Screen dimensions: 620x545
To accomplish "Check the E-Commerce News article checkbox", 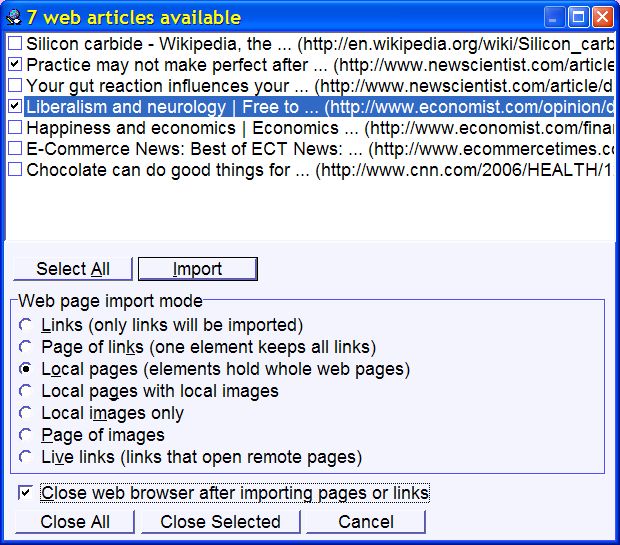I will click(15, 149).
